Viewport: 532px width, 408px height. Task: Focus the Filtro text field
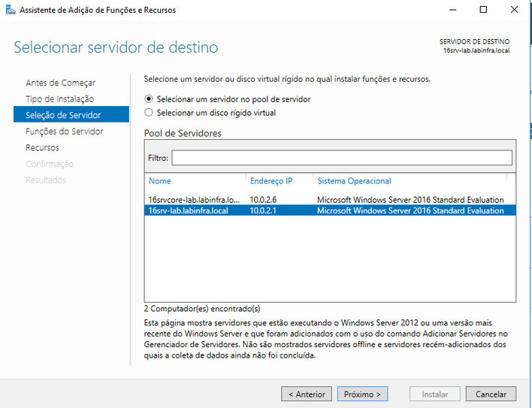click(x=342, y=158)
